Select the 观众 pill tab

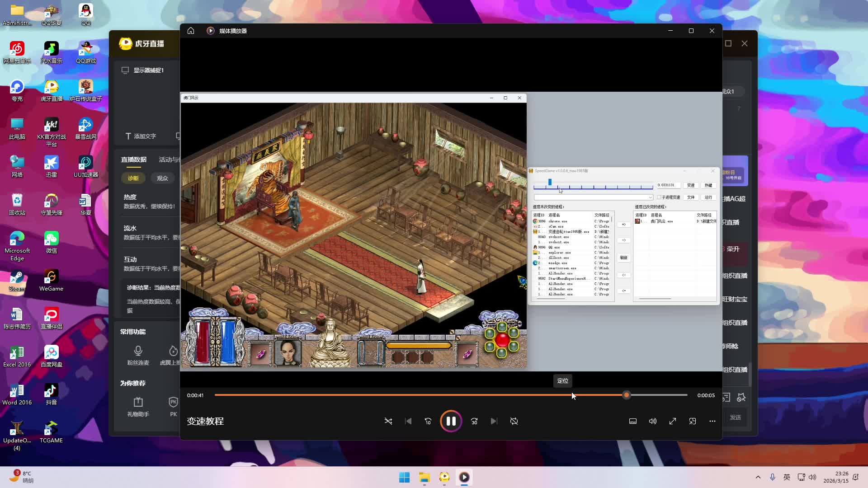pos(162,178)
